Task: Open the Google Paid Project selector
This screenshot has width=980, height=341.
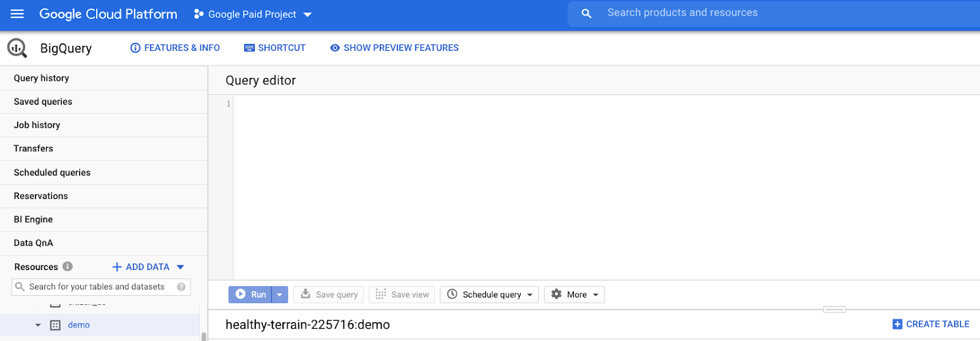Action: point(252,14)
